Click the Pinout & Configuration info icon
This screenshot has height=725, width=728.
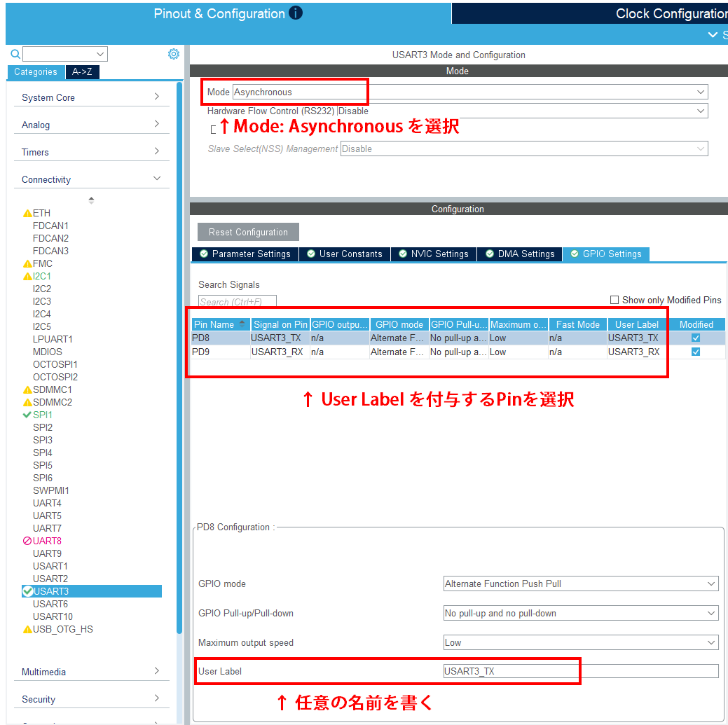(x=296, y=13)
